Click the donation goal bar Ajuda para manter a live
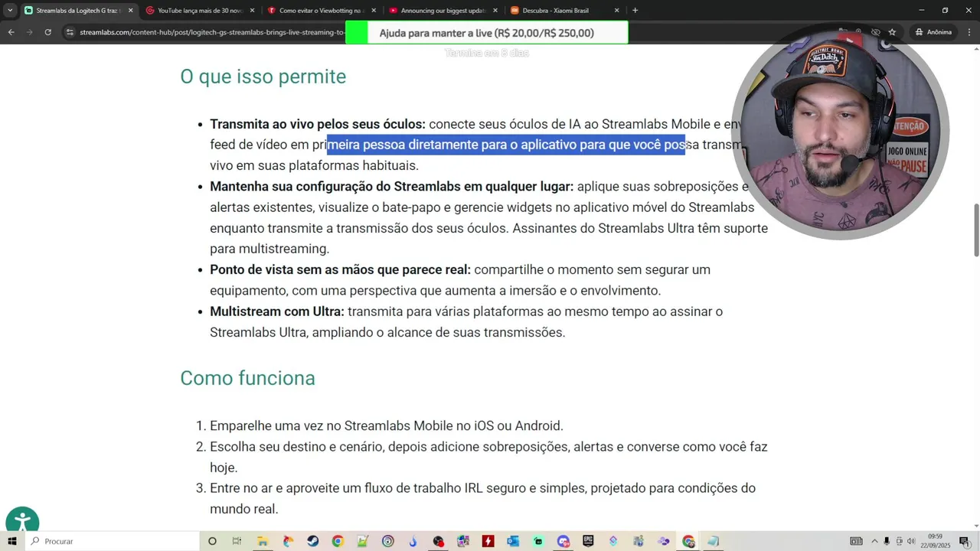980x551 pixels. (x=486, y=33)
